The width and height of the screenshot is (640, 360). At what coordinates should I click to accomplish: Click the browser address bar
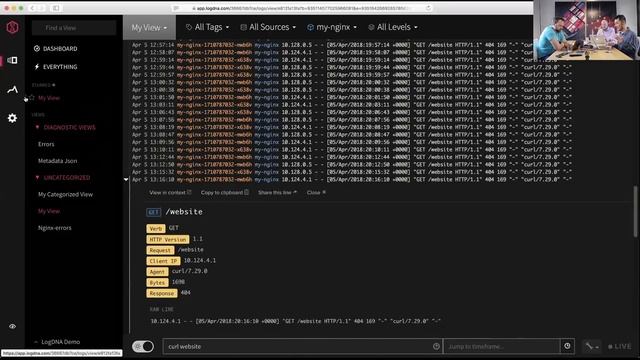click(302, 8)
